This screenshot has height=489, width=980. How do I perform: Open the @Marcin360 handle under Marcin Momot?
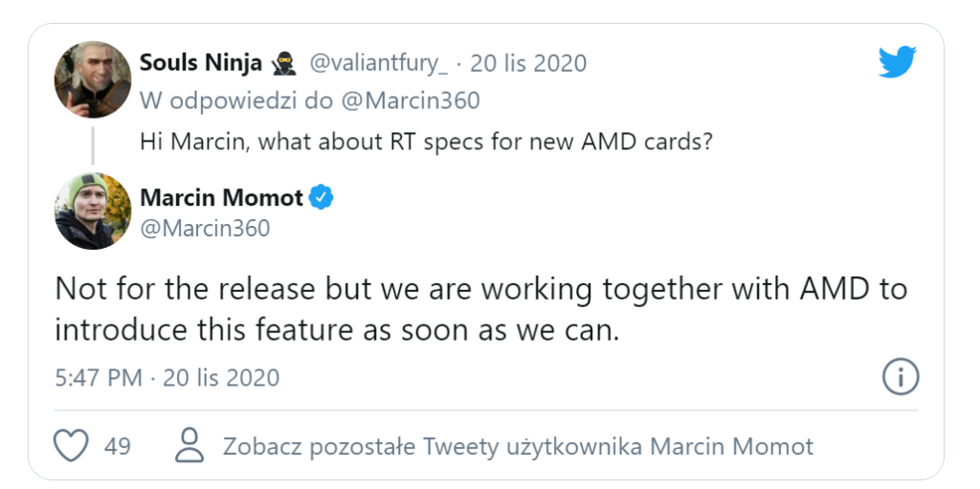[205, 229]
